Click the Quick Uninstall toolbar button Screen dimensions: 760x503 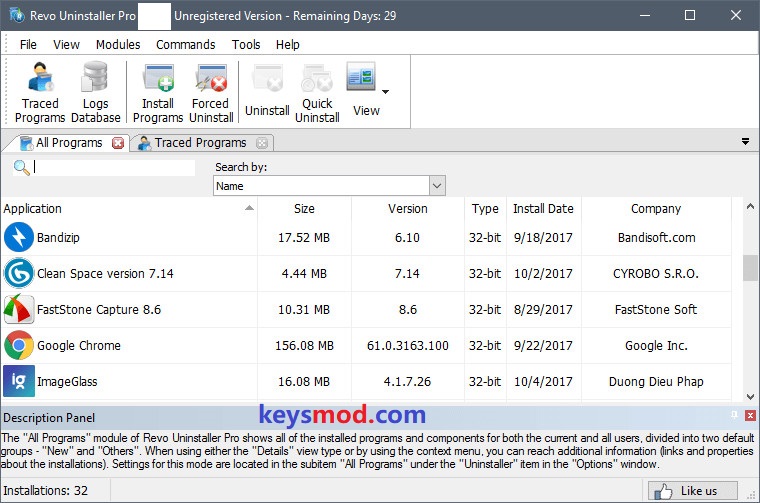tap(317, 92)
